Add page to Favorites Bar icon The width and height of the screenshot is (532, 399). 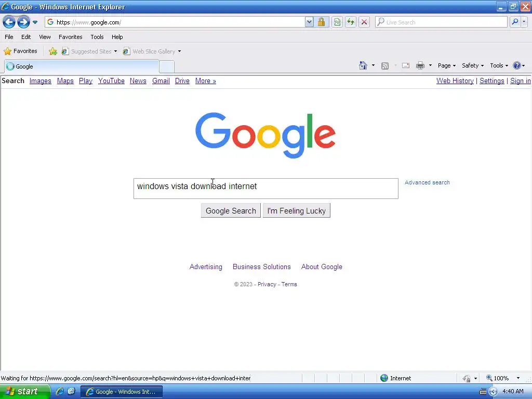click(x=53, y=51)
